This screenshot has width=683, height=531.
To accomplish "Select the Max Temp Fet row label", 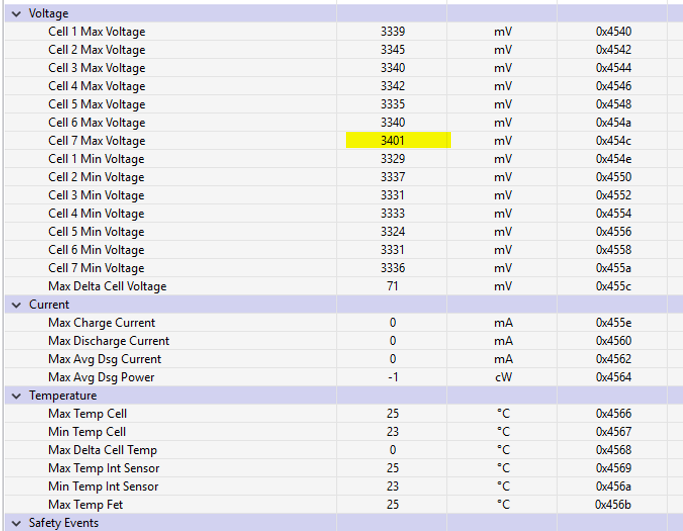I will point(85,505).
